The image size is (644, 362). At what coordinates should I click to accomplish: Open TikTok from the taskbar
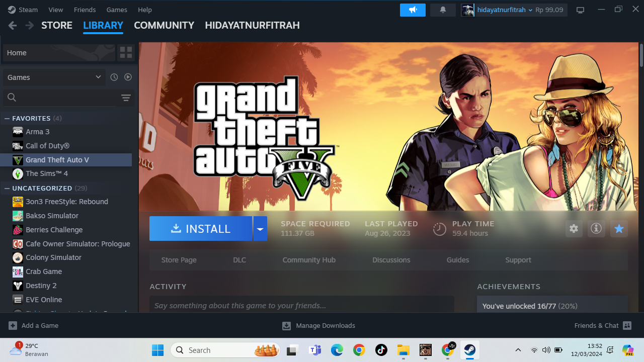[x=381, y=350]
